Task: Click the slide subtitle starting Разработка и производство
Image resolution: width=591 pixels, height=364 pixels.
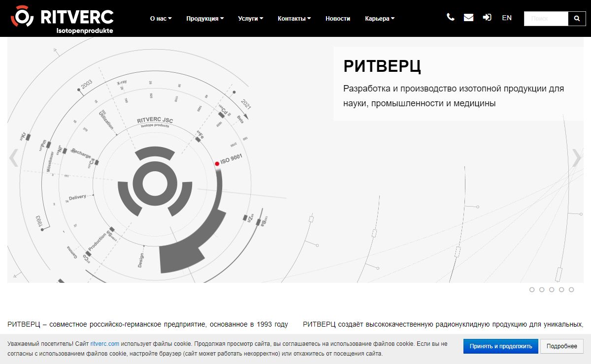Action: 454,96
